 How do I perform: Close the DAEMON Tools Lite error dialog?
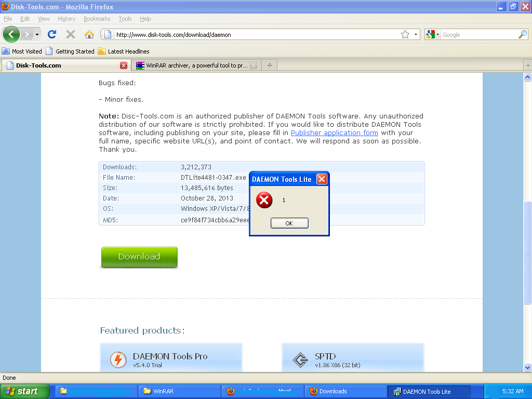tap(322, 179)
